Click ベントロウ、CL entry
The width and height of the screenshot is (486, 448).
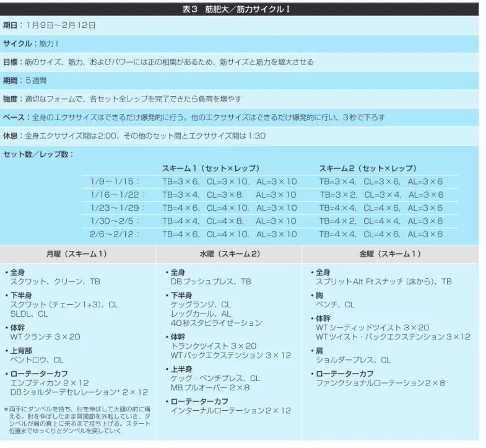pos(37,360)
